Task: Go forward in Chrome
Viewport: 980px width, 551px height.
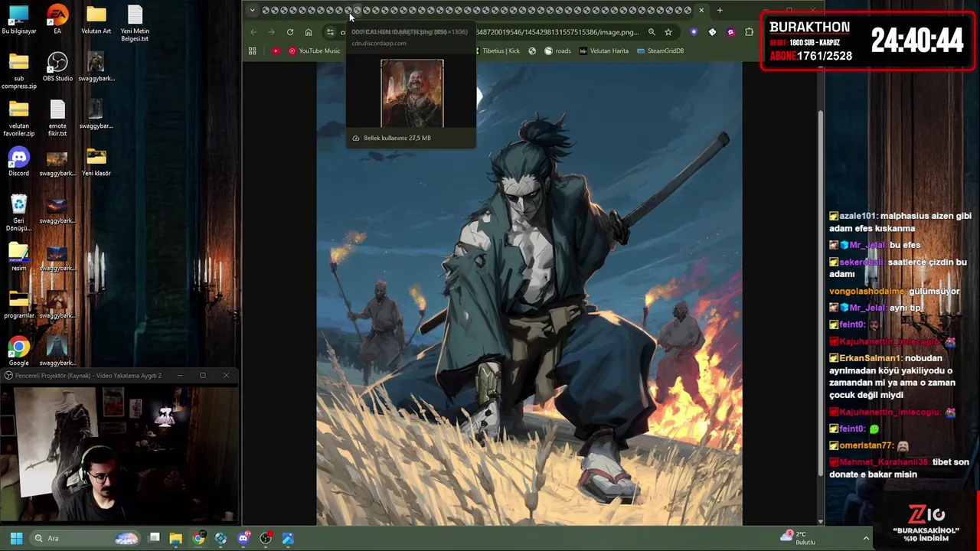Action: coord(272,32)
